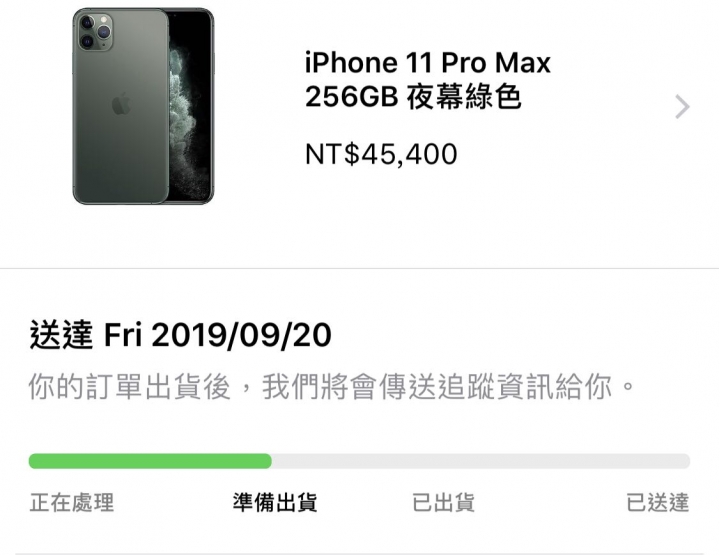Tap the triple camera module on phone image
Image resolution: width=720 pixels, height=555 pixels.
point(96,31)
